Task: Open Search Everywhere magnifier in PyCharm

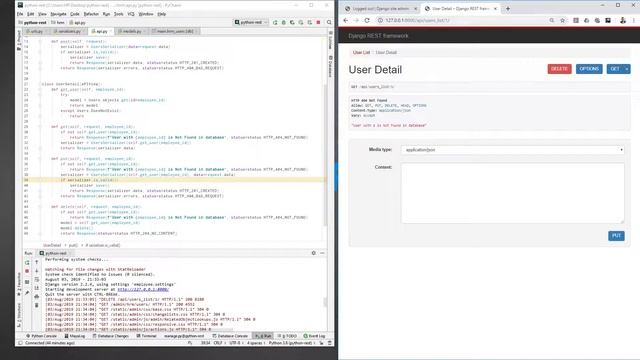Action: pos(329,22)
